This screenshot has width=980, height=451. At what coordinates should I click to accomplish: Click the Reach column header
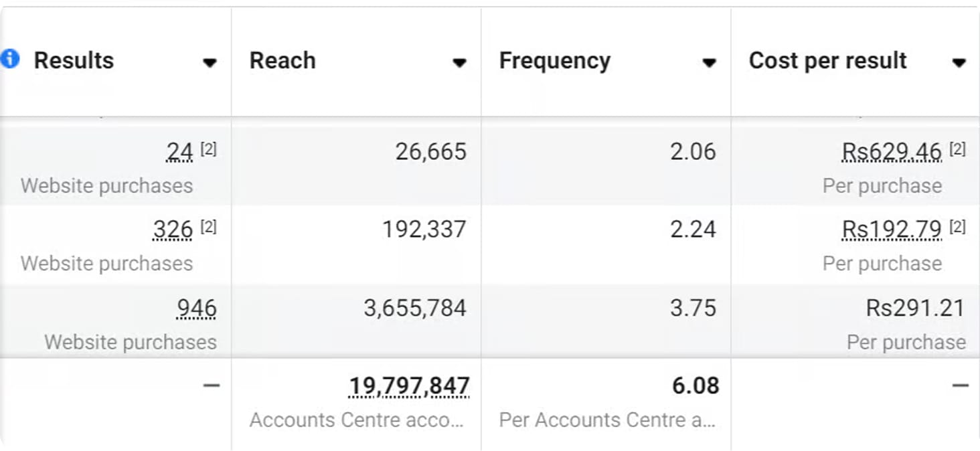(x=282, y=60)
